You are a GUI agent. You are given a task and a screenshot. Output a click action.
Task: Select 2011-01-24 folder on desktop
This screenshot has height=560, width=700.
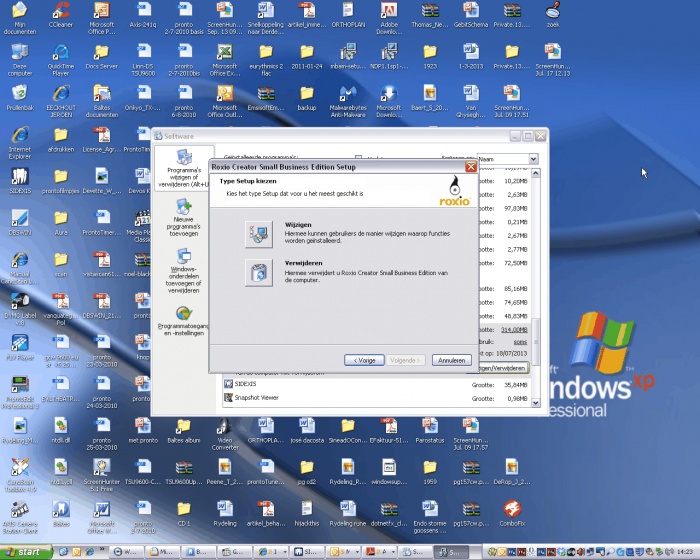tap(307, 56)
